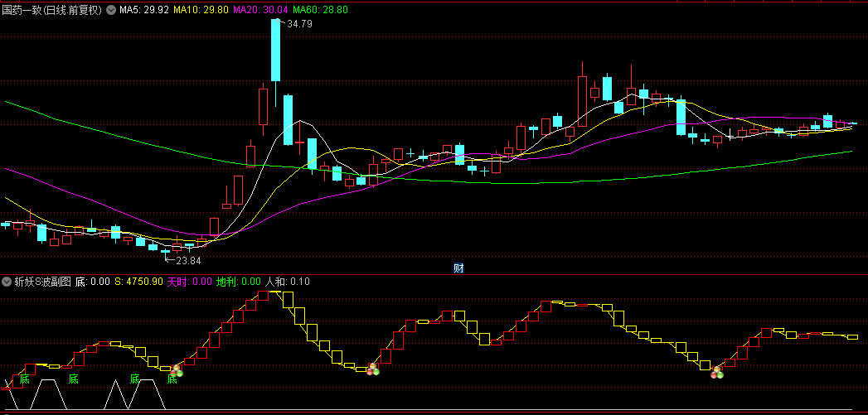Viewport: 868px width, 415px height.
Task: Click the MA60: 28.80 label
Action: [x=321, y=10]
